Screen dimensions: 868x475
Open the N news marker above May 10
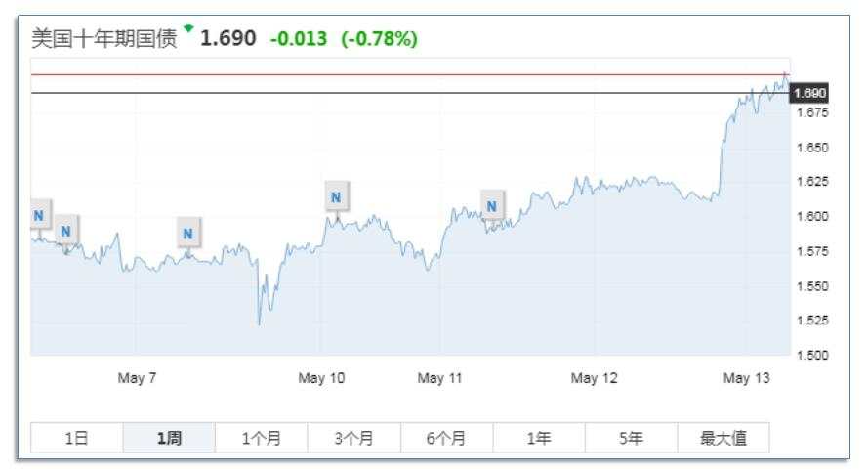tap(336, 196)
